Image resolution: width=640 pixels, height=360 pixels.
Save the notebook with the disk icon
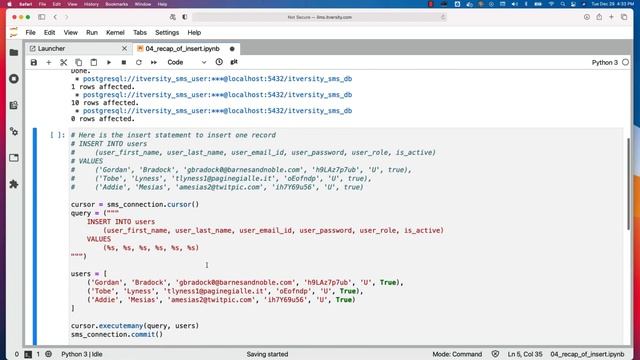(34, 62)
